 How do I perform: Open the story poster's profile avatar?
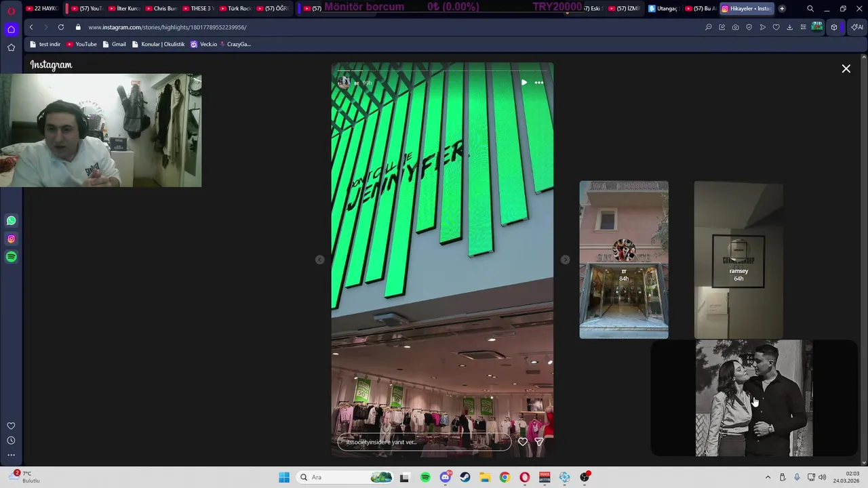click(x=344, y=83)
